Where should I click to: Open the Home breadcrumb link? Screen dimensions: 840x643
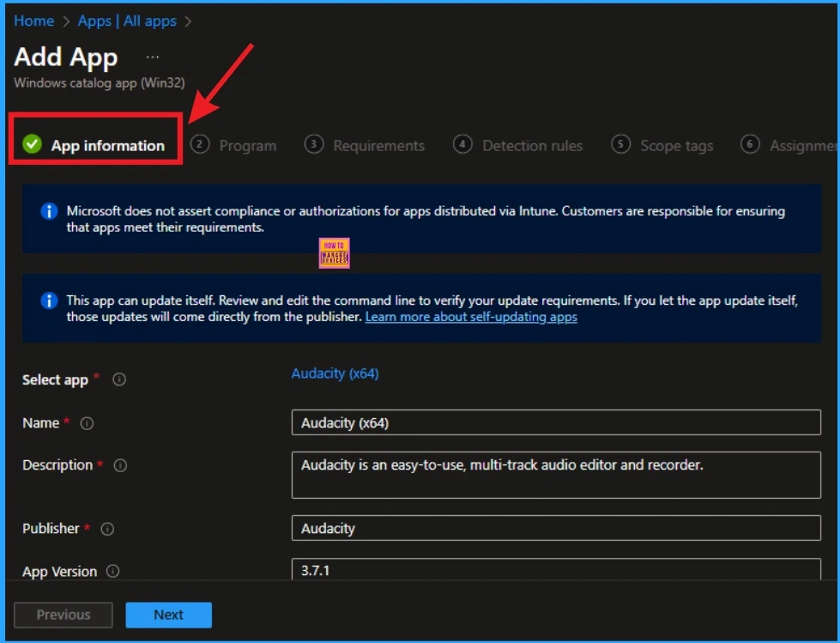click(x=33, y=21)
